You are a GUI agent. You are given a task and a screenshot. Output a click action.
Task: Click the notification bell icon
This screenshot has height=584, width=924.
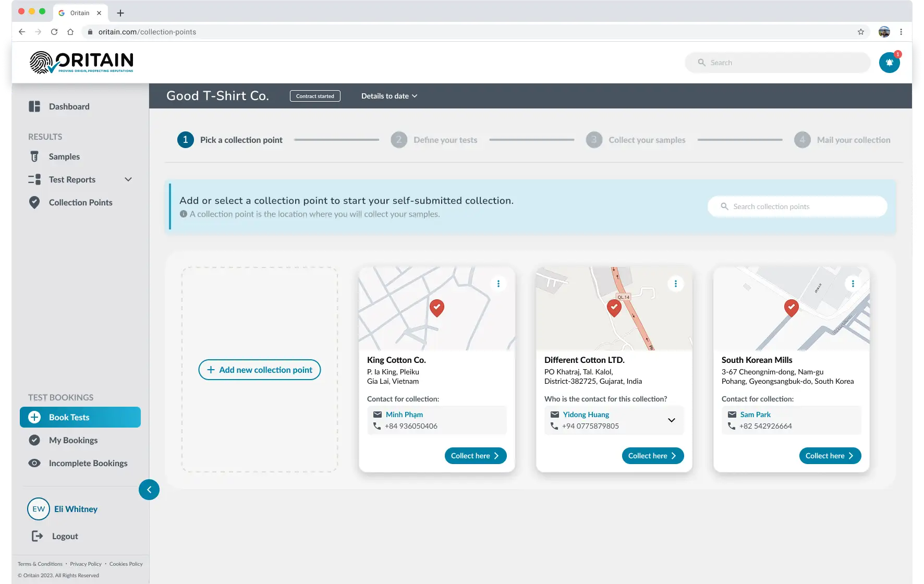pyautogui.click(x=890, y=62)
